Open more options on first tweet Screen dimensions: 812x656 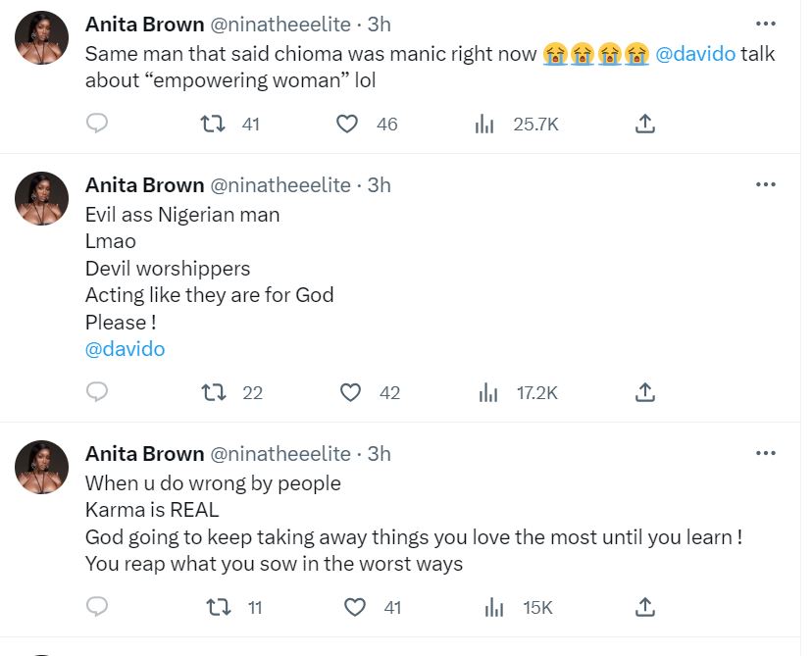pos(765,23)
